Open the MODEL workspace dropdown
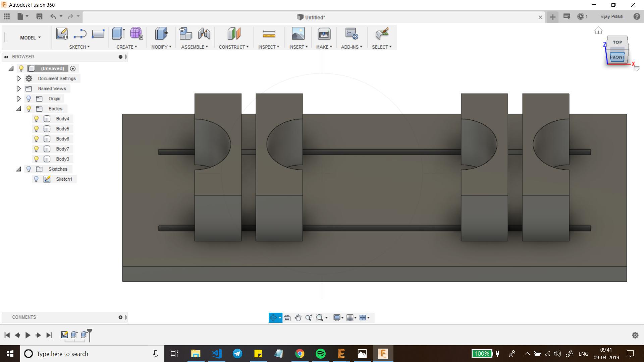Image resolution: width=644 pixels, height=362 pixels. click(30, 38)
